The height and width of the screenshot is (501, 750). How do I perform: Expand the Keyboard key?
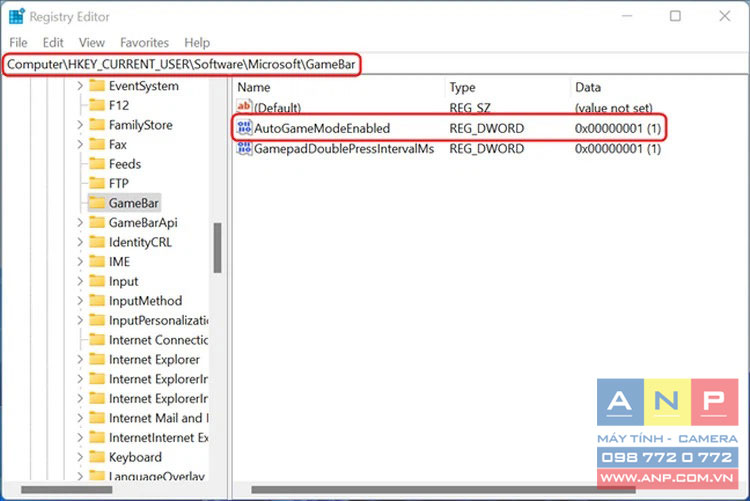[80, 457]
